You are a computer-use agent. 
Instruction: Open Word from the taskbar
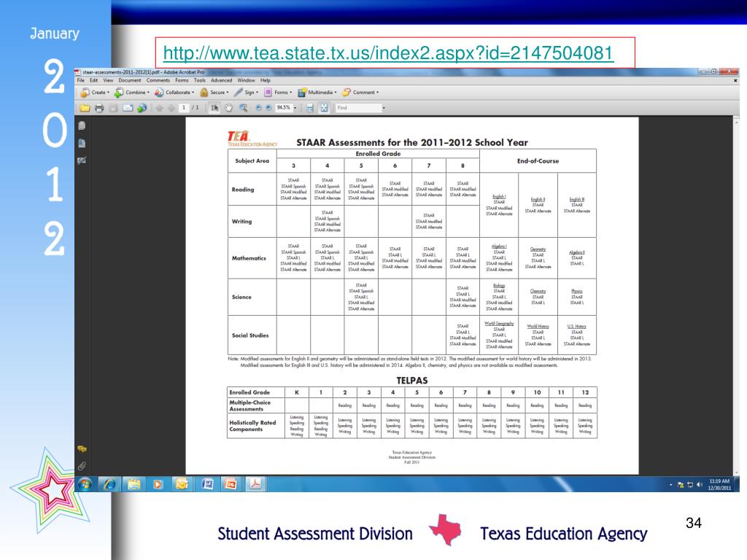click(x=207, y=484)
